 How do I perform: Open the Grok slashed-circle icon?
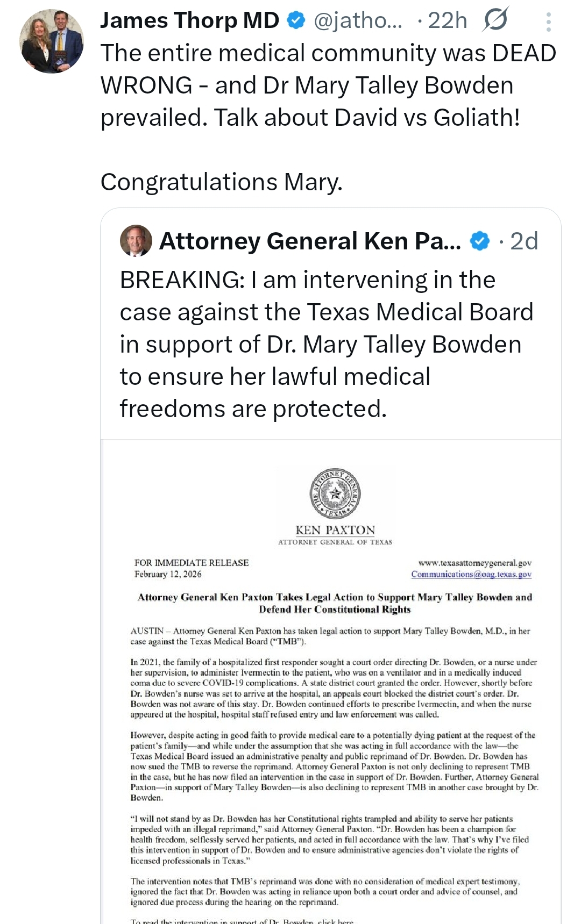point(495,20)
